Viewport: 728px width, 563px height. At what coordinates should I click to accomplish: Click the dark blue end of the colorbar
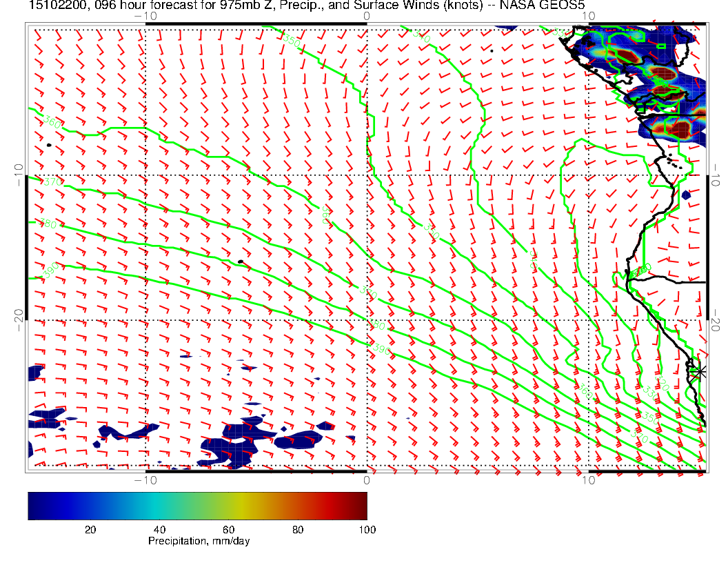[x=34, y=505]
